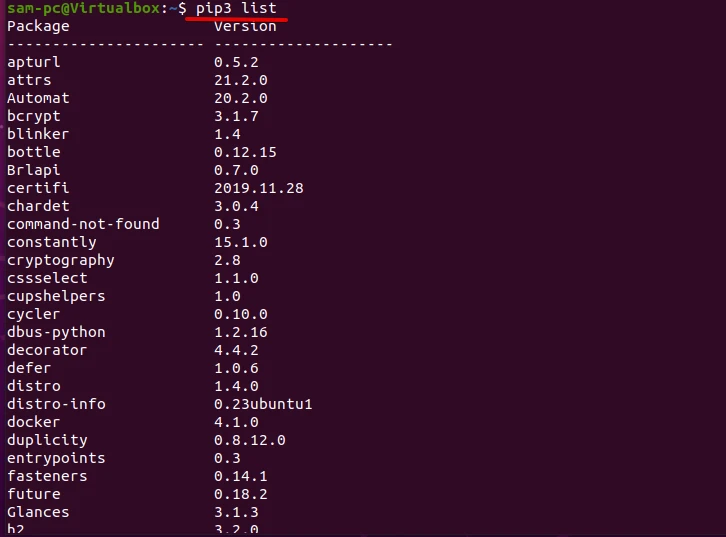Click Brlapi version 0.7.0
Screen dimensions: 726x537
click(x=236, y=170)
